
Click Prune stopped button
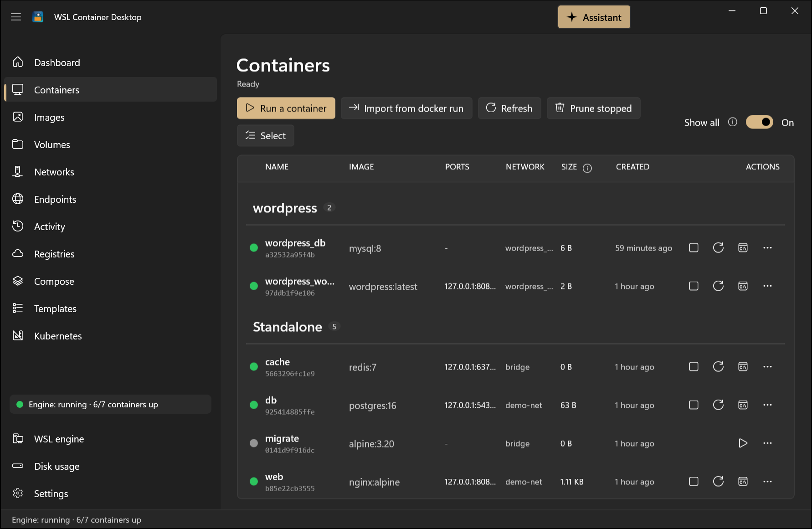point(593,108)
